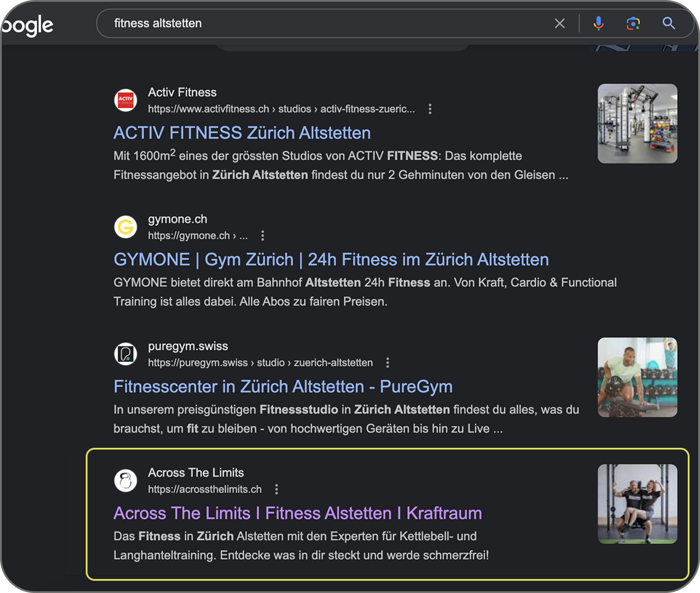700x593 pixels.
Task: Click the puregym.swiss site name
Action: (x=188, y=346)
